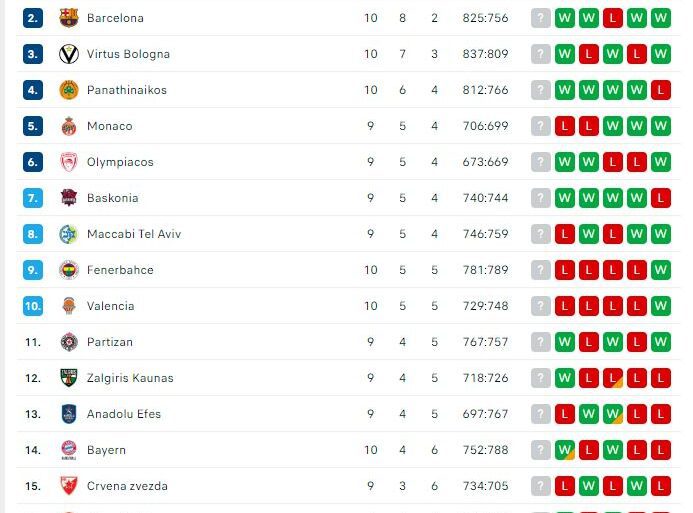Click the Crvena zvezda club logo

[68, 486]
